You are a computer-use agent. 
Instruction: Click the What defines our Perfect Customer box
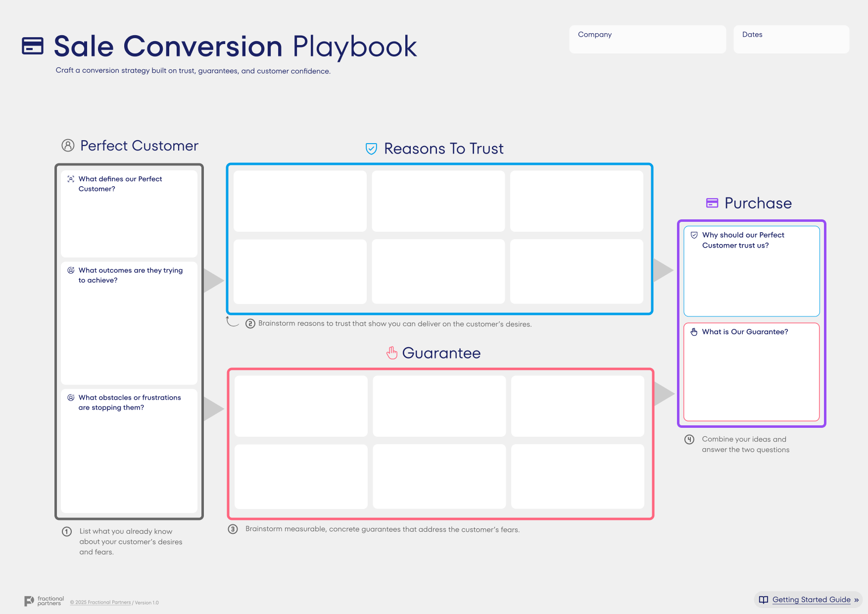129,213
